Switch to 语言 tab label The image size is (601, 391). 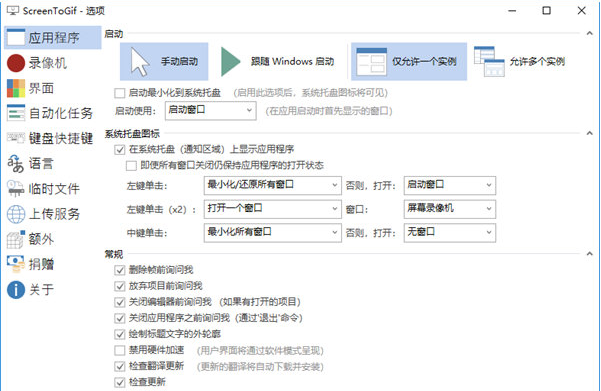pos(41,164)
